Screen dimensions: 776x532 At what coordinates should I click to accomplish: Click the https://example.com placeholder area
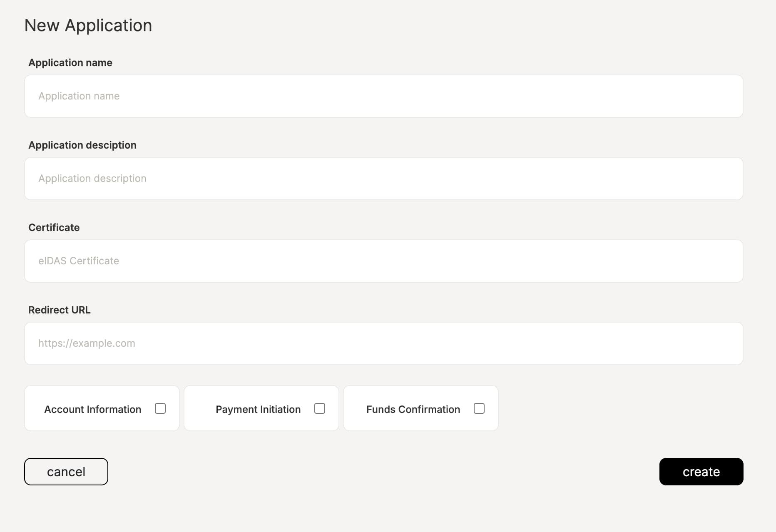pyautogui.click(x=87, y=343)
